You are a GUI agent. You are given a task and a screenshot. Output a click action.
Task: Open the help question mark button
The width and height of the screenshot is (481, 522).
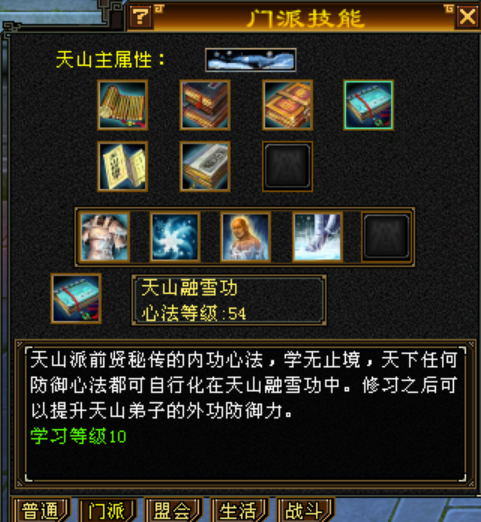tap(141, 16)
